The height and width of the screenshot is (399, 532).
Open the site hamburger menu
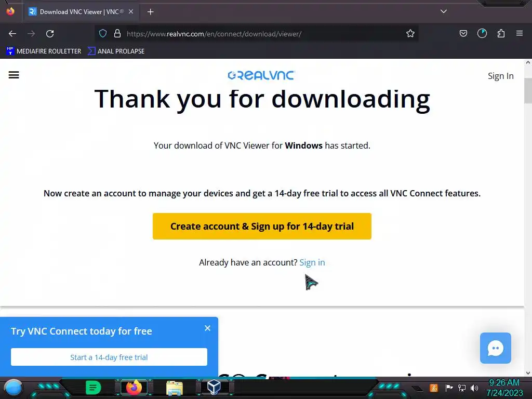pos(14,75)
